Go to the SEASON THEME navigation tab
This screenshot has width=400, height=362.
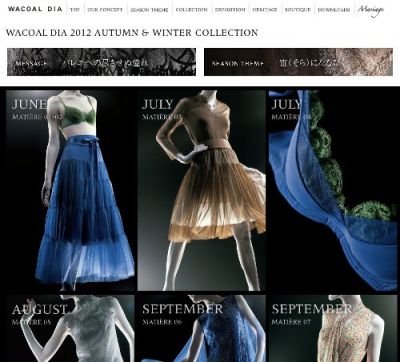149,10
